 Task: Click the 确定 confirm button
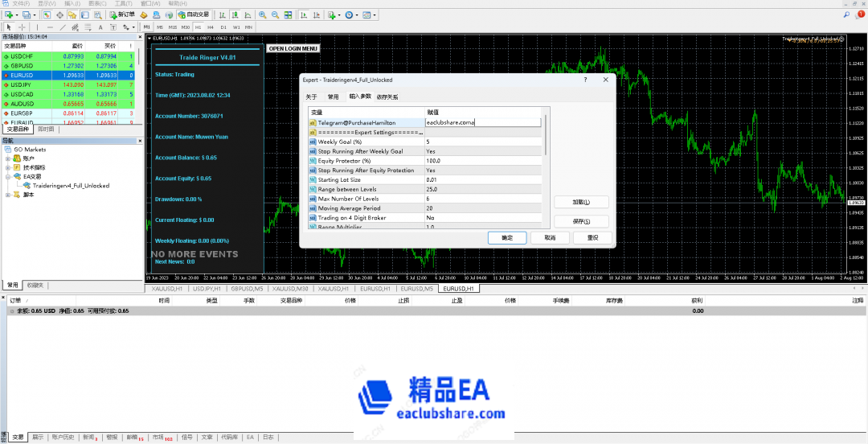507,238
